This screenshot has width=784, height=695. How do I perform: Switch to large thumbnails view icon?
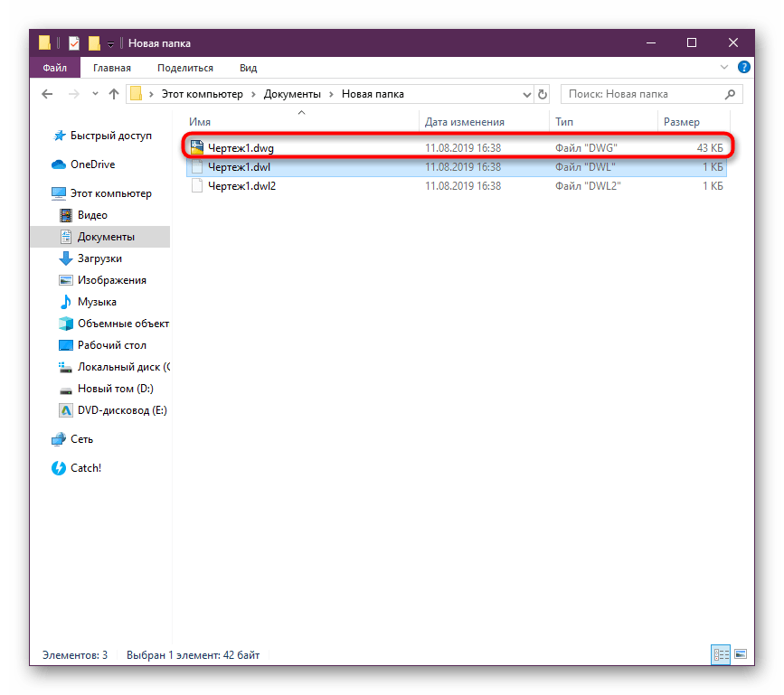[741, 654]
